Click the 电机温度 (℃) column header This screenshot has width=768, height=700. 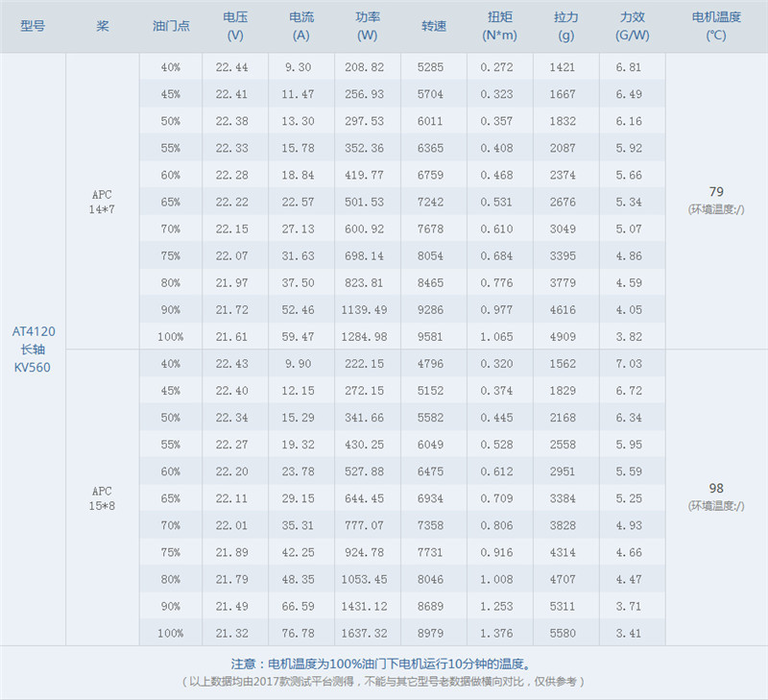(716, 26)
